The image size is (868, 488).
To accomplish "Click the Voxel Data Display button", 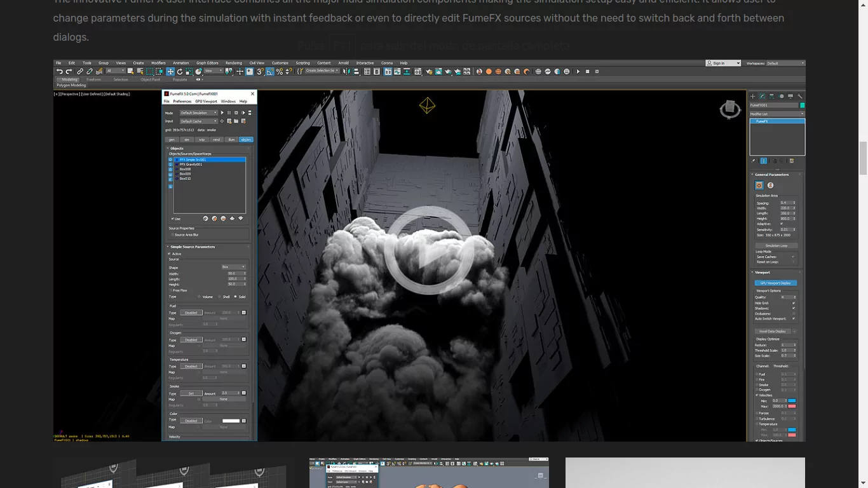I will [x=772, y=332].
